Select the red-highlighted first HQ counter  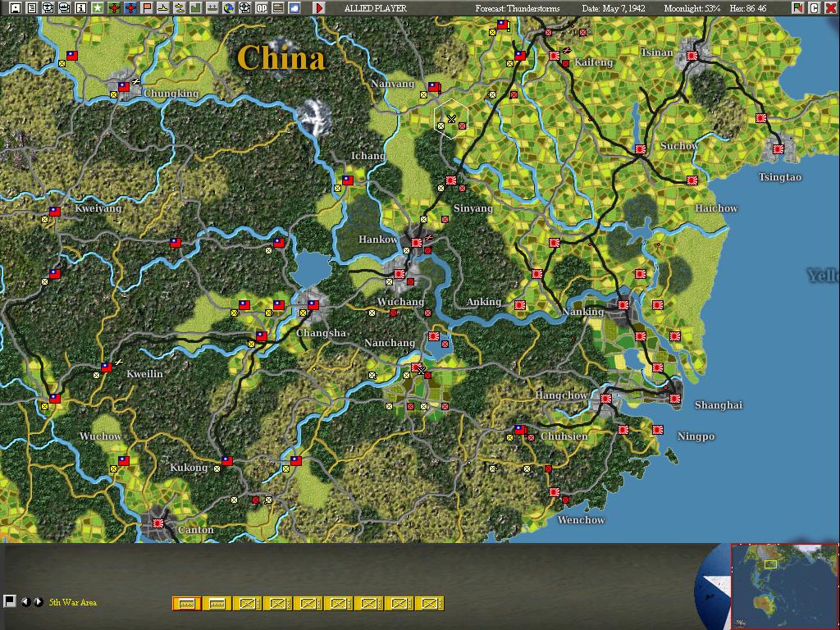187,604
